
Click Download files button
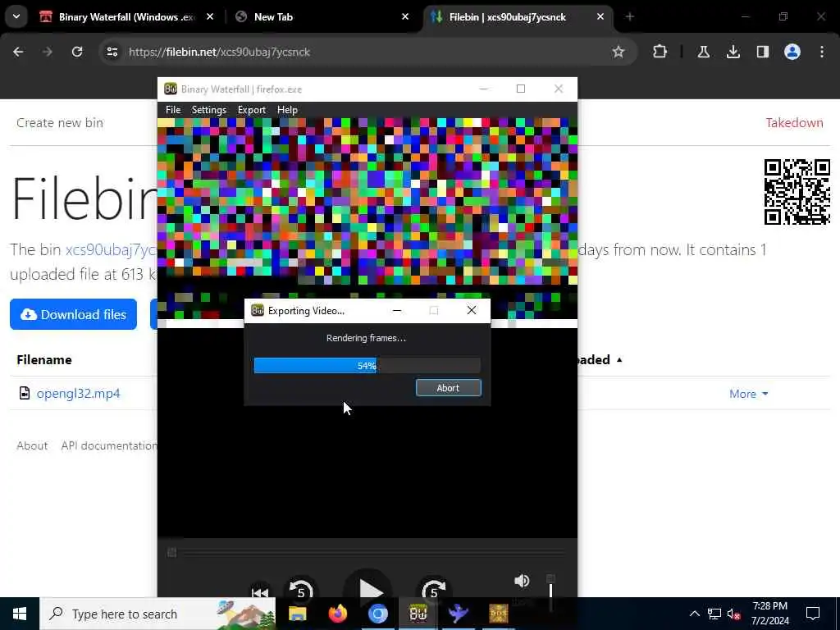[x=73, y=314]
